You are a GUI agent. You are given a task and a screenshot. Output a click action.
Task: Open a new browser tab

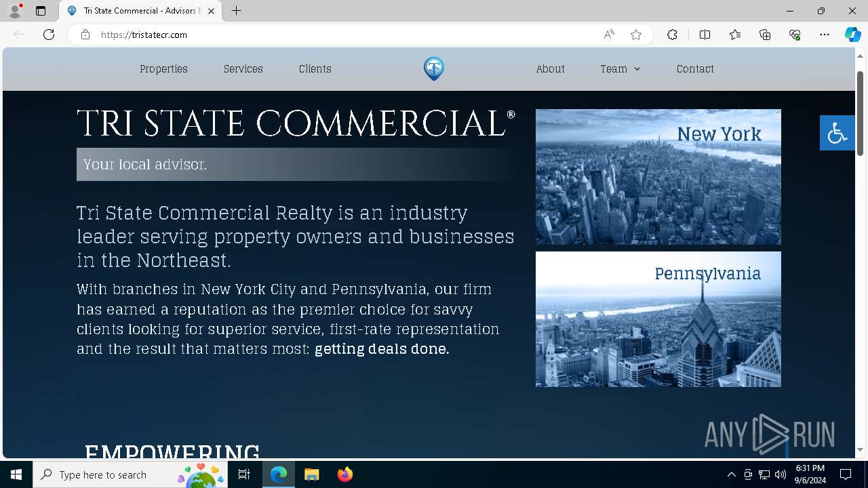(236, 11)
